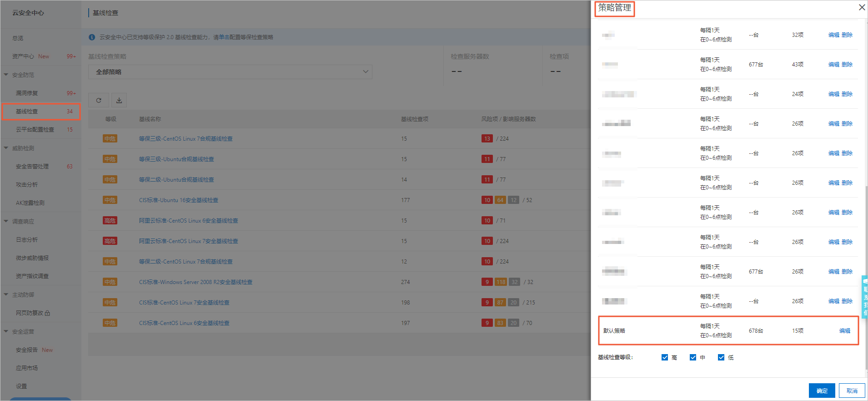The image size is (868, 401).
Task: Open 等保二级-Ubuntu合规基线检查 link
Action: (x=176, y=180)
